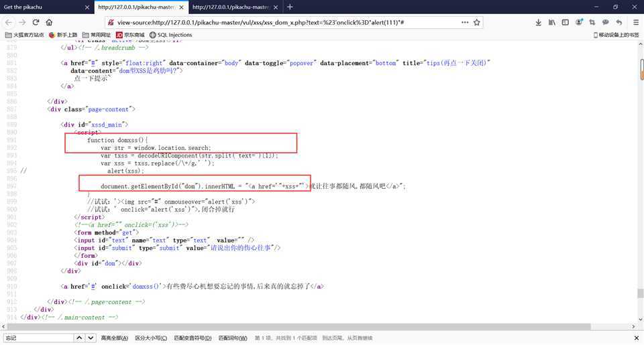The width and height of the screenshot is (644, 345).
Task: Close the Get the pikachu tab
Action: (87, 7)
